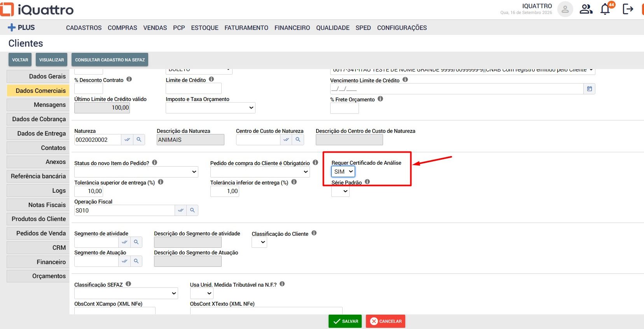Validate Operação Fiscal with checkmark icon
644x329 pixels.
(180, 210)
